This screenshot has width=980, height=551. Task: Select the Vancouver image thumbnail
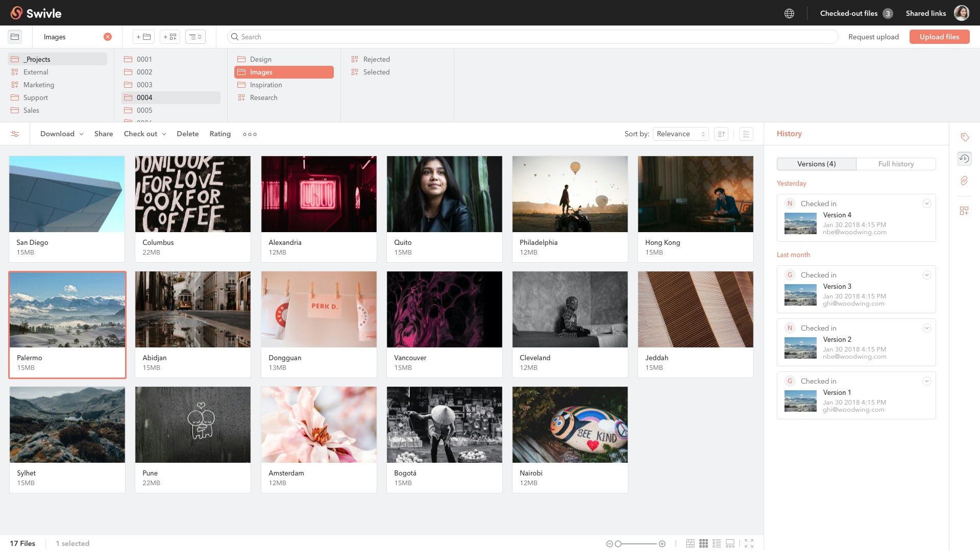(x=444, y=310)
